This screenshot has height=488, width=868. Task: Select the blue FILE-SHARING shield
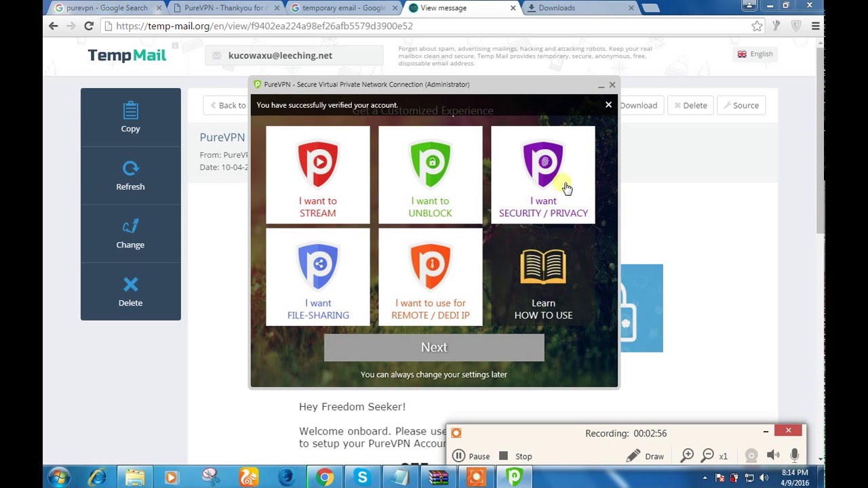[317, 277]
